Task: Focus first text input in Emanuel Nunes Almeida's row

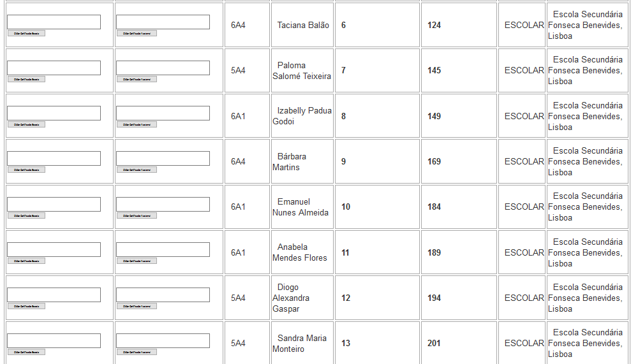Action: (x=54, y=204)
